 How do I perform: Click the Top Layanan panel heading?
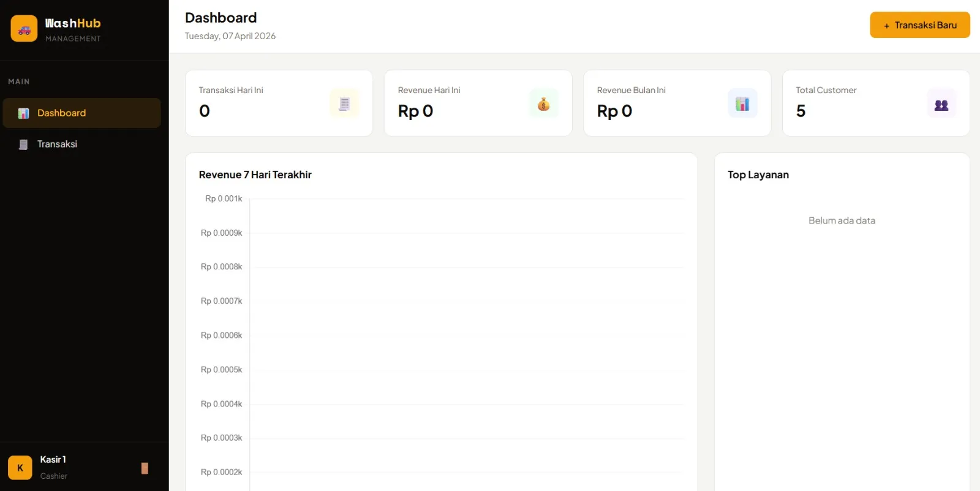(758, 175)
